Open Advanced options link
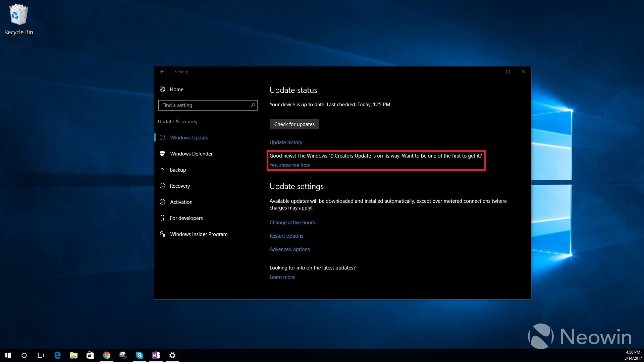Screen dimensions: 644x362 click(289, 249)
